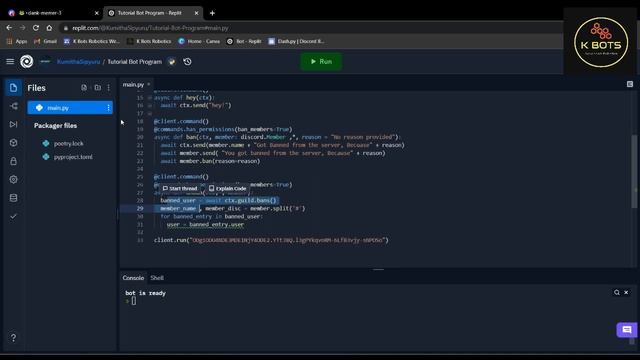Open the poetry.lock file
Viewport: 640px width, 360px height.
[68, 144]
